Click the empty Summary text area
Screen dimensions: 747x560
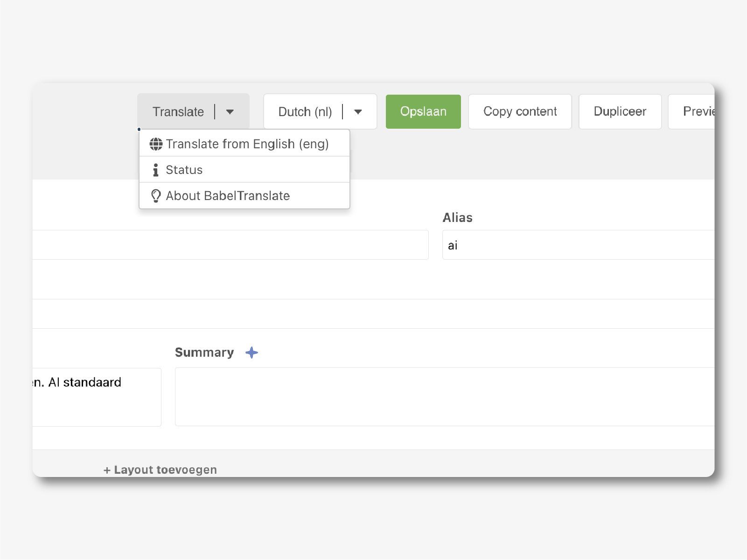(x=444, y=396)
